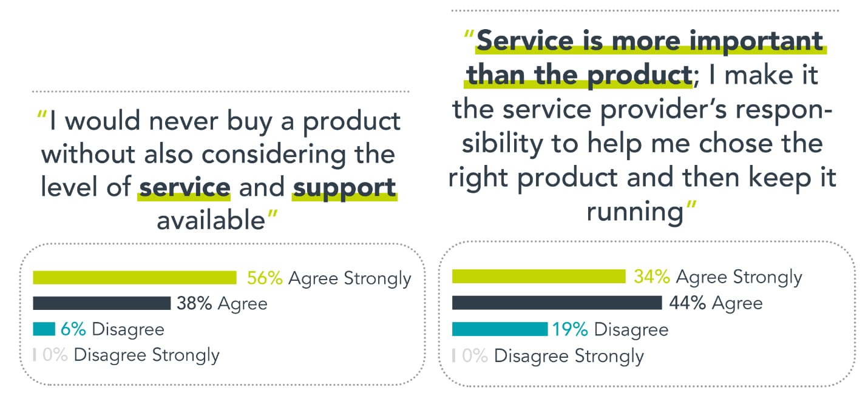Click the "6% Disagree" label
The height and width of the screenshot is (396, 868).
coord(112,329)
